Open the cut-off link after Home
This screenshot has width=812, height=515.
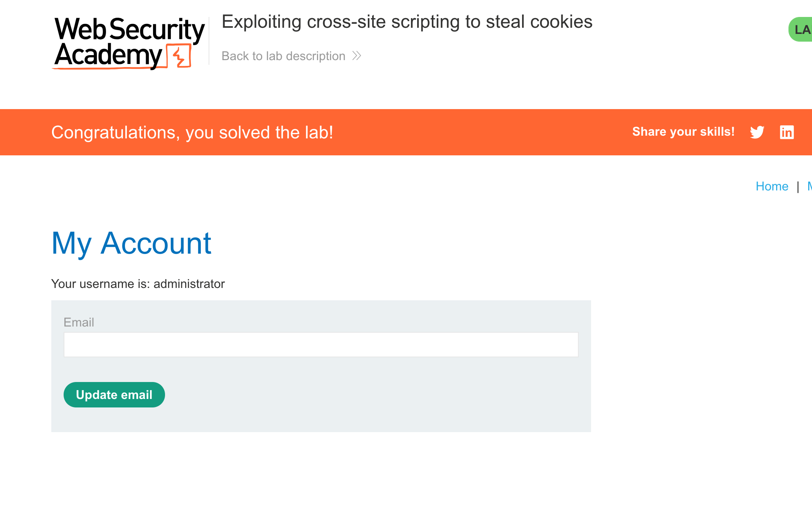[x=810, y=186]
